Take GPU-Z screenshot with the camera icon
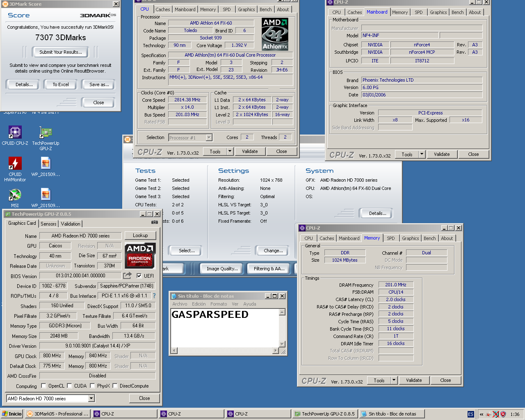Screen dimensions: 525x420 click(x=155, y=222)
